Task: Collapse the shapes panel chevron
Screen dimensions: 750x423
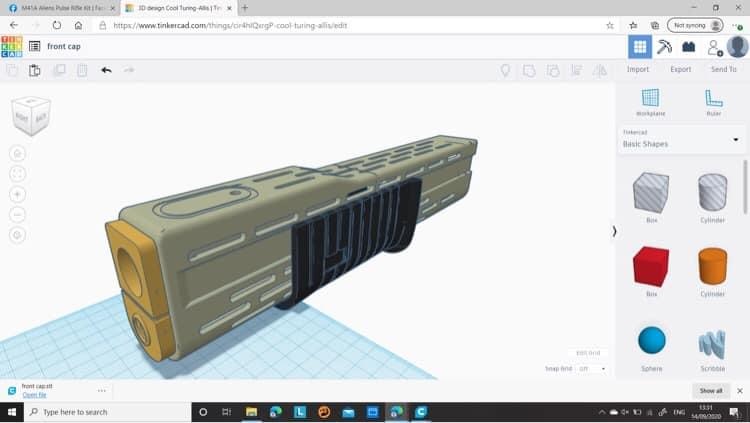Action: [x=615, y=232]
